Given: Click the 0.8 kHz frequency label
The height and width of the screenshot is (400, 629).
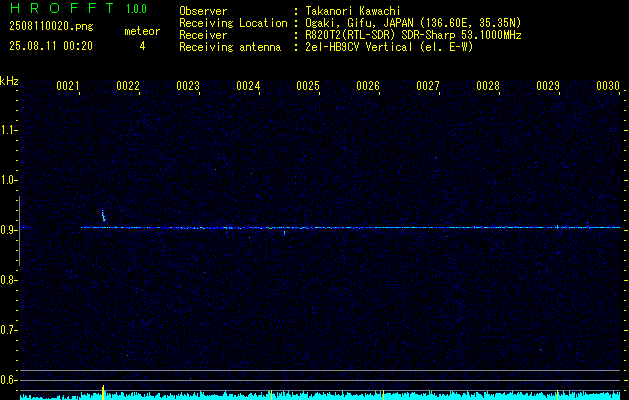Looking at the screenshot, I should point(8,280).
